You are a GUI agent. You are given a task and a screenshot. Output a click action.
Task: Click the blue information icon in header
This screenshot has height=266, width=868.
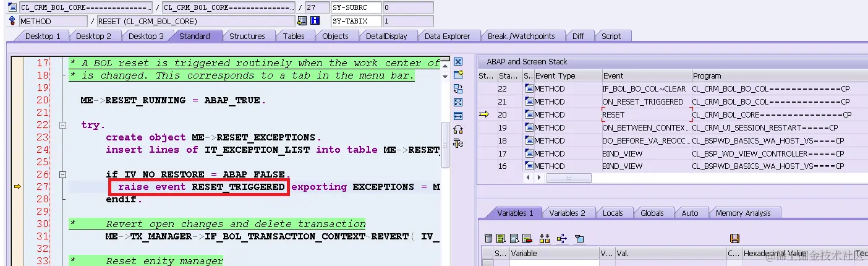315,21
